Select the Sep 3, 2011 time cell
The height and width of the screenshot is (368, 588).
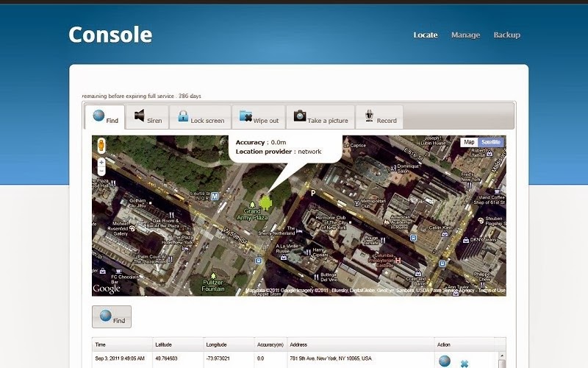click(x=120, y=358)
